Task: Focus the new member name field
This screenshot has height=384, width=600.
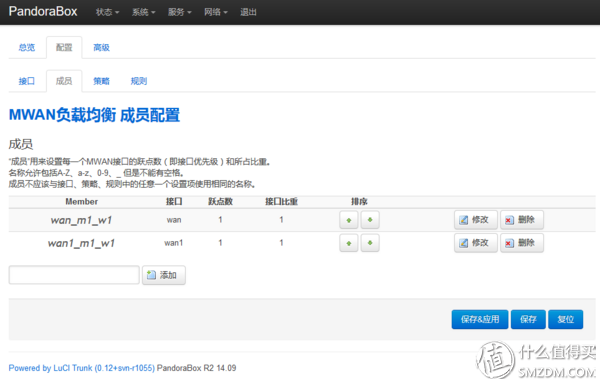Action: click(x=74, y=275)
